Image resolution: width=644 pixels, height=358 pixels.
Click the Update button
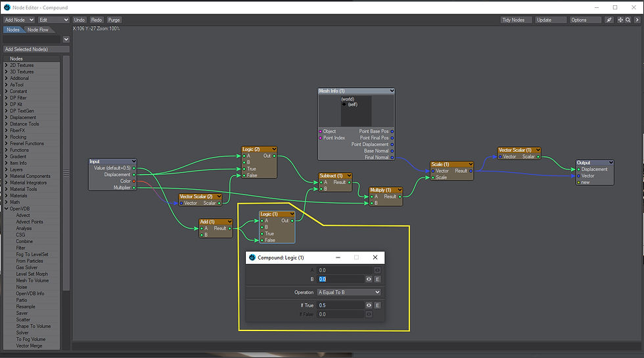click(x=551, y=20)
